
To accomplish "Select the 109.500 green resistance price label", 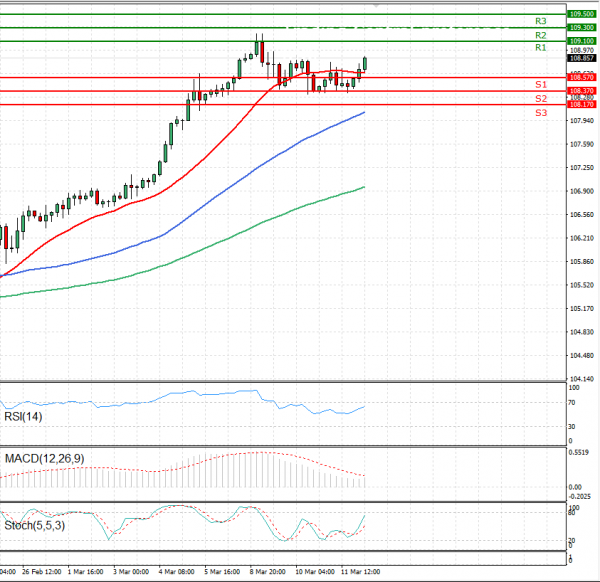I will click(x=581, y=14).
